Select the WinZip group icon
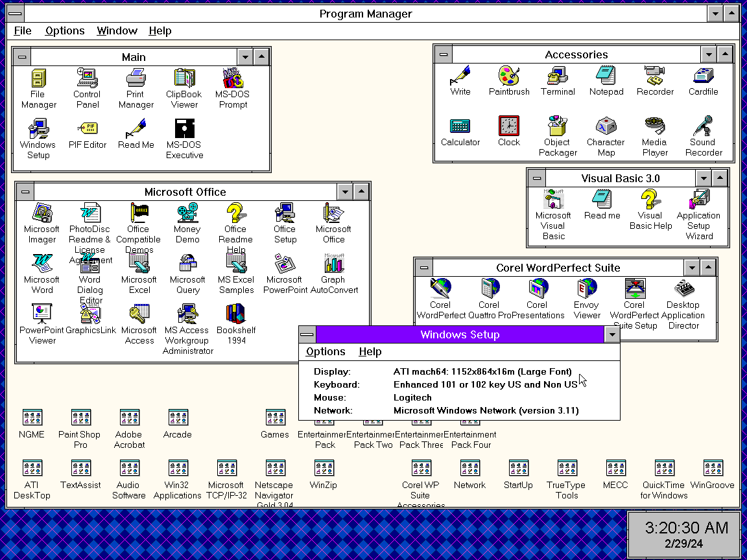The image size is (747, 560). pyautogui.click(x=324, y=468)
